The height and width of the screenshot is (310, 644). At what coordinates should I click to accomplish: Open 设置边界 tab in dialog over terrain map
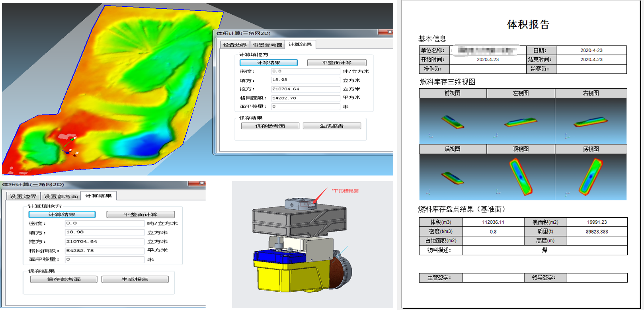[x=235, y=45]
